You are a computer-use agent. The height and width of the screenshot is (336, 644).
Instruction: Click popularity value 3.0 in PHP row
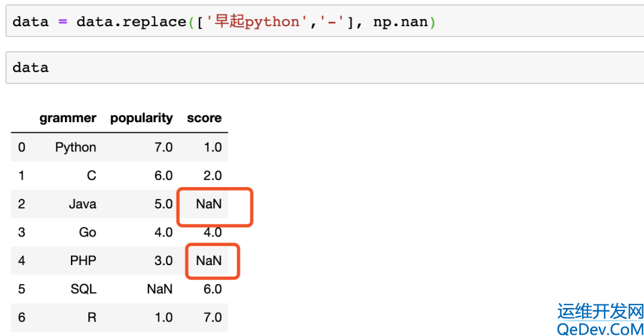(163, 260)
